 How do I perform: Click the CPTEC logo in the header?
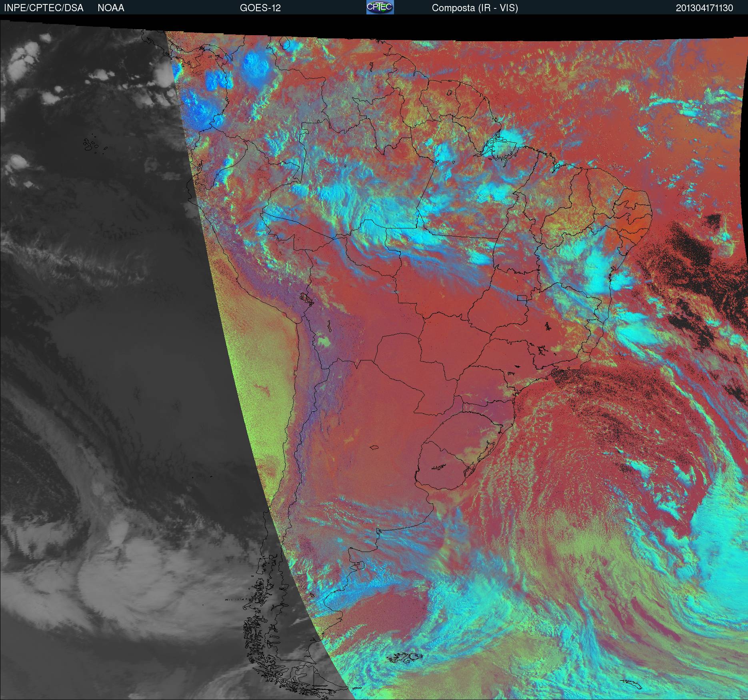coord(380,7)
